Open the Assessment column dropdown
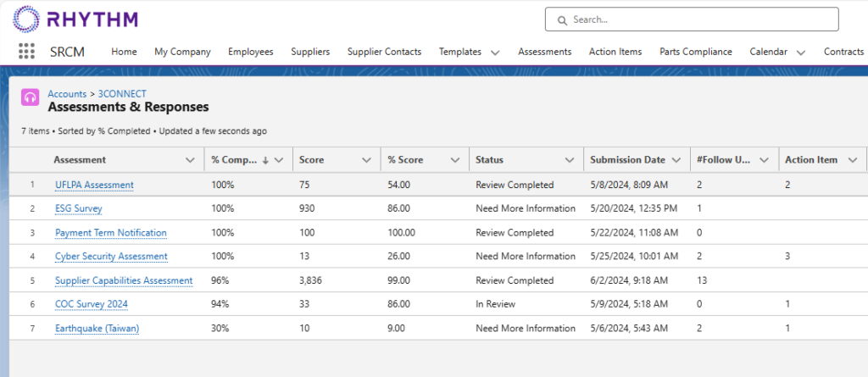This screenshot has width=868, height=377. point(189,160)
